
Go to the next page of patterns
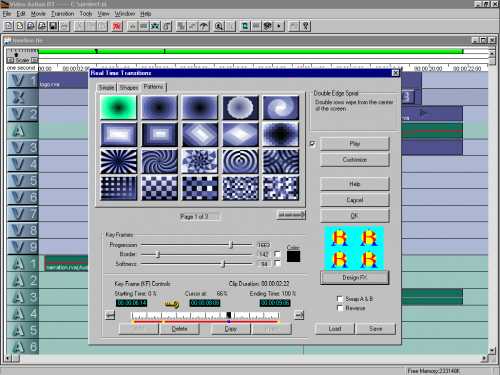[x=291, y=215]
